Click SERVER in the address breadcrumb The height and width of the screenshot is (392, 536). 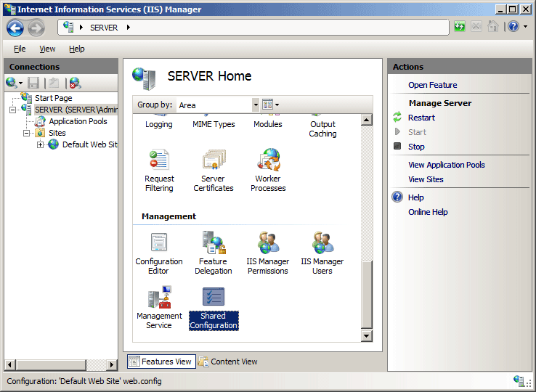pos(104,28)
